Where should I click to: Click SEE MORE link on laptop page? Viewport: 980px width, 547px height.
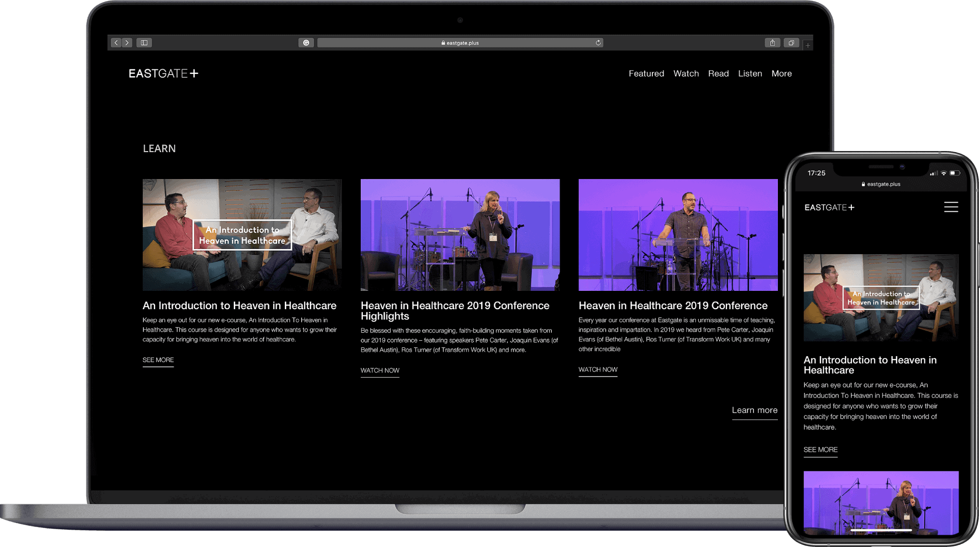point(158,360)
